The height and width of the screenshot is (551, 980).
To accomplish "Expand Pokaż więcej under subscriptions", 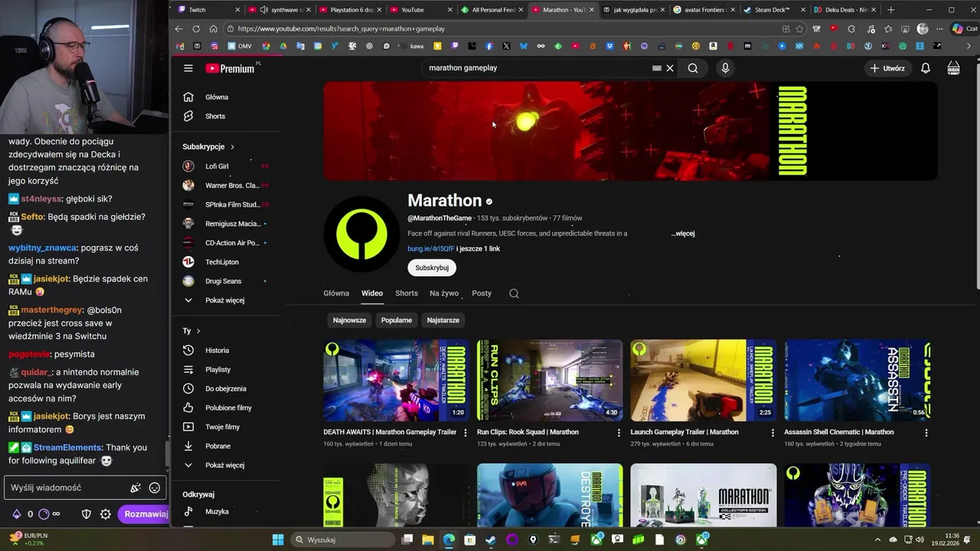I will coord(224,300).
